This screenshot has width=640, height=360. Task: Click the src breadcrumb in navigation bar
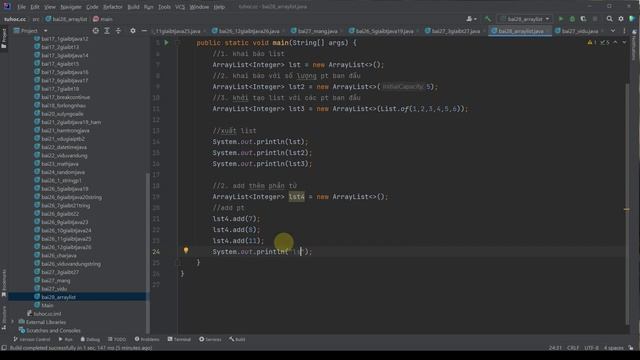(36, 19)
